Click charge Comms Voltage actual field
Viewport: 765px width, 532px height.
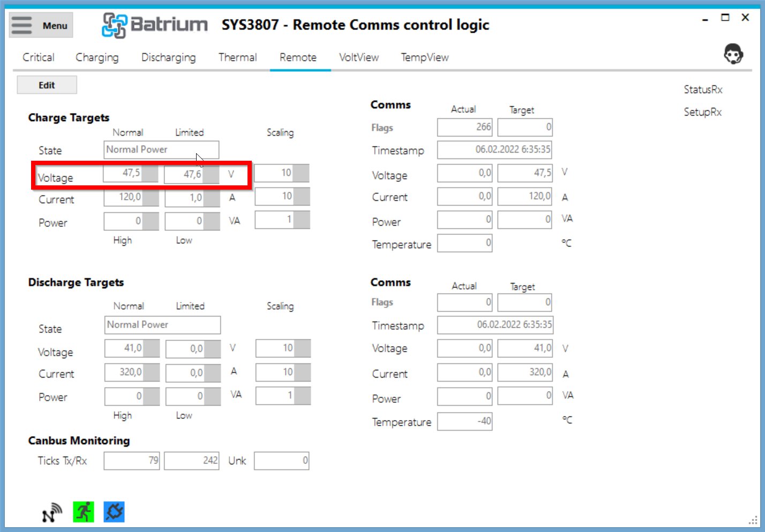[465, 173]
